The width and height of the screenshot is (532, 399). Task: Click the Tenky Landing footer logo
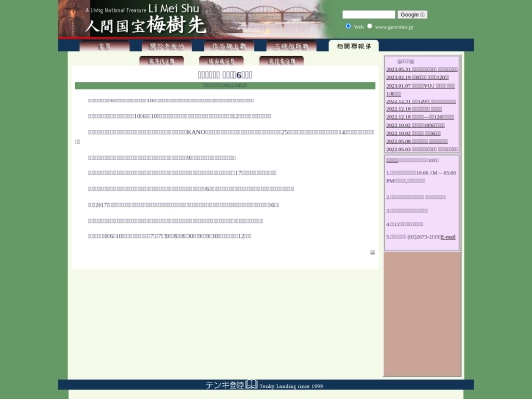click(x=264, y=385)
